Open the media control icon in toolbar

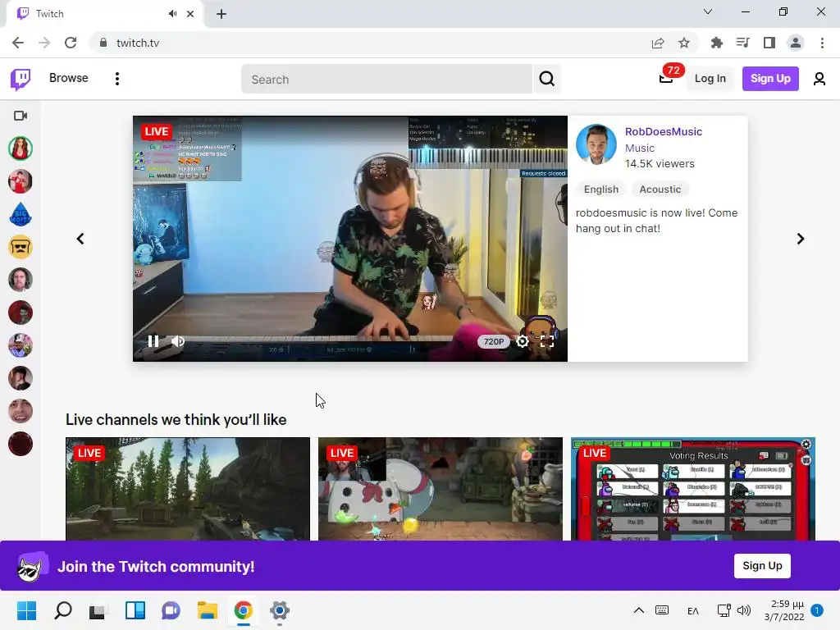pos(743,43)
